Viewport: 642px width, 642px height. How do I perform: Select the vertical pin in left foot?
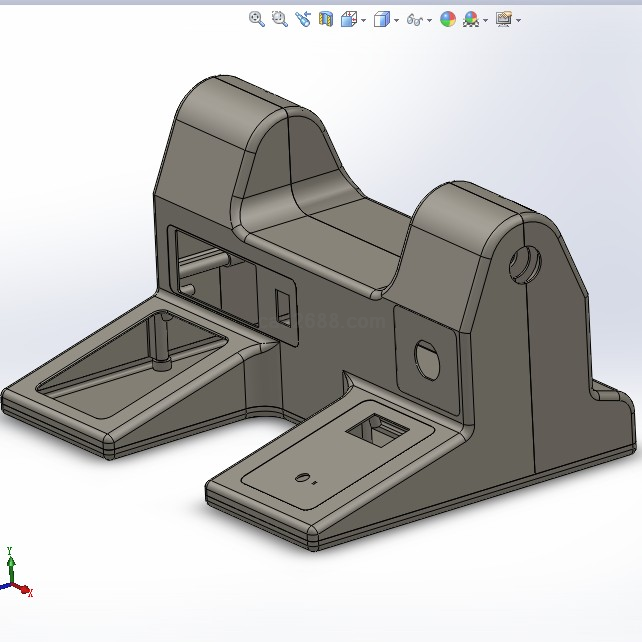point(161,340)
